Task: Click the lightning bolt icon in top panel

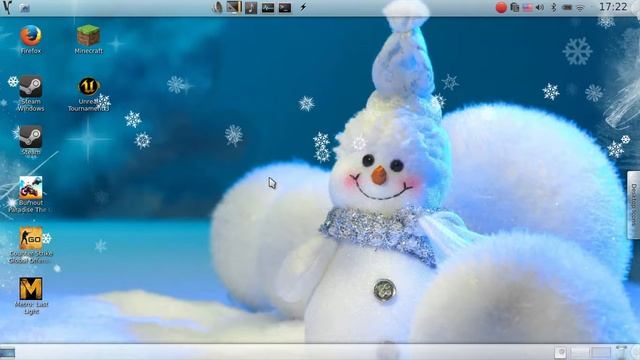Action: pos(303,7)
